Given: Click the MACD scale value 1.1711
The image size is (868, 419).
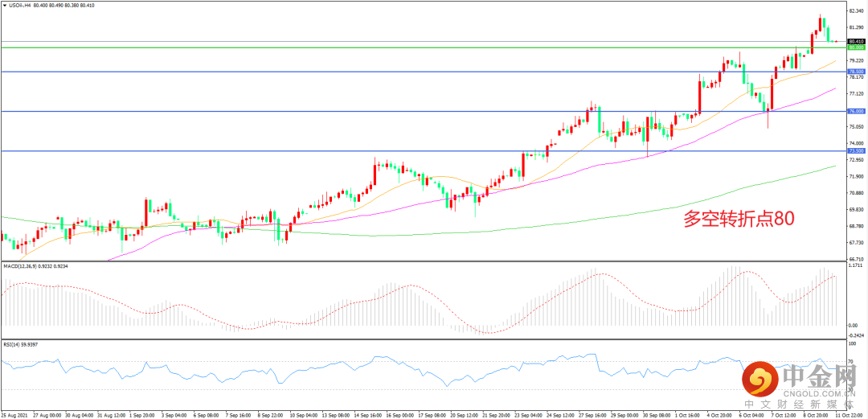Looking at the screenshot, I should pos(856,266).
